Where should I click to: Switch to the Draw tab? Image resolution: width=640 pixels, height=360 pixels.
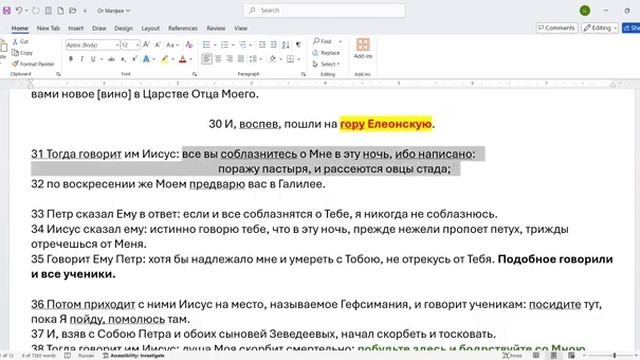(x=99, y=28)
